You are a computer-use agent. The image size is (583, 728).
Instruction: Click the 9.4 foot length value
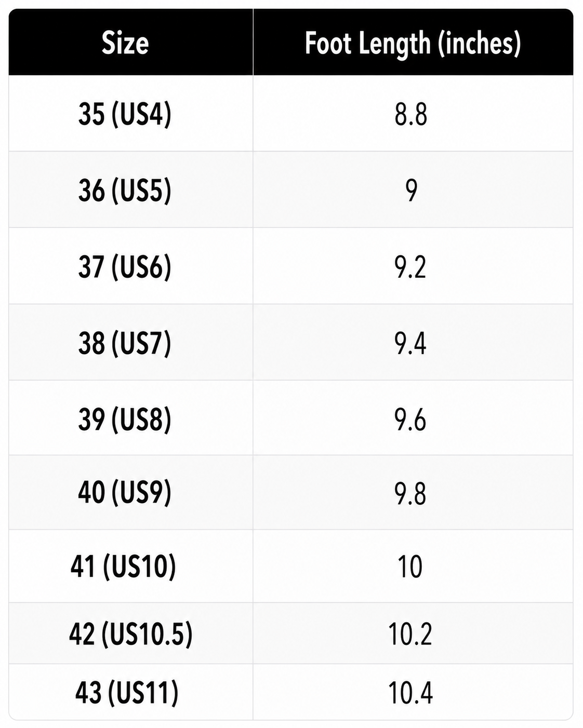tap(410, 343)
